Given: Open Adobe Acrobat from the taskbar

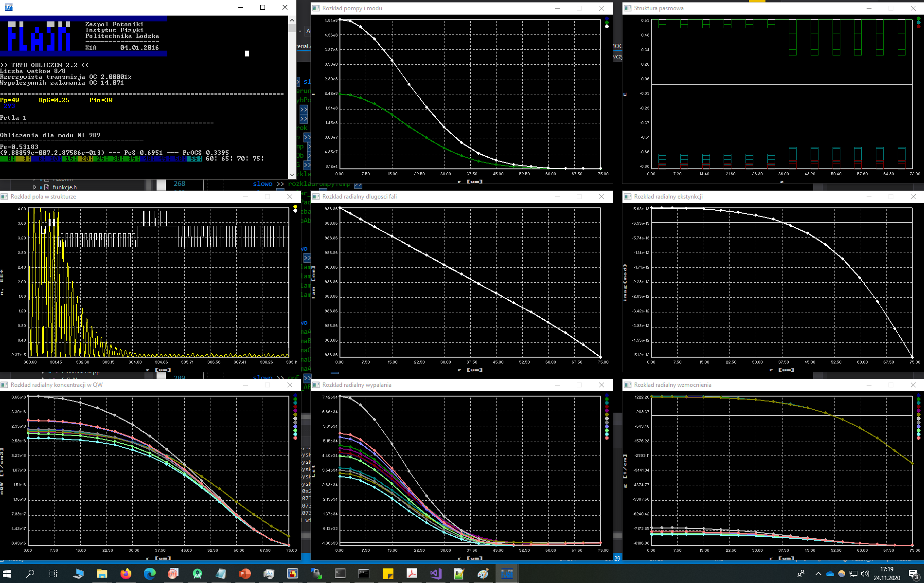Looking at the screenshot, I should 411,574.
